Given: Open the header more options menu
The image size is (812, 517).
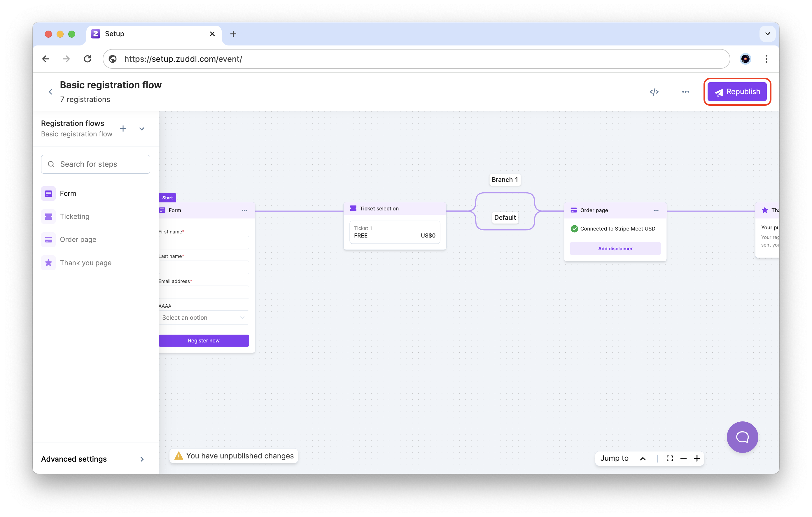Looking at the screenshot, I should (x=685, y=92).
